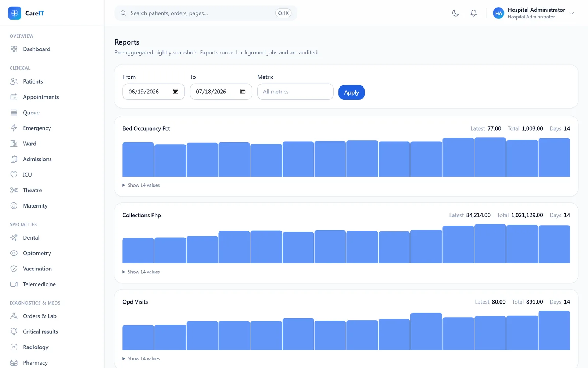Click the Maternity smiley icon
This screenshot has height=368, width=588.
click(x=14, y=206)
